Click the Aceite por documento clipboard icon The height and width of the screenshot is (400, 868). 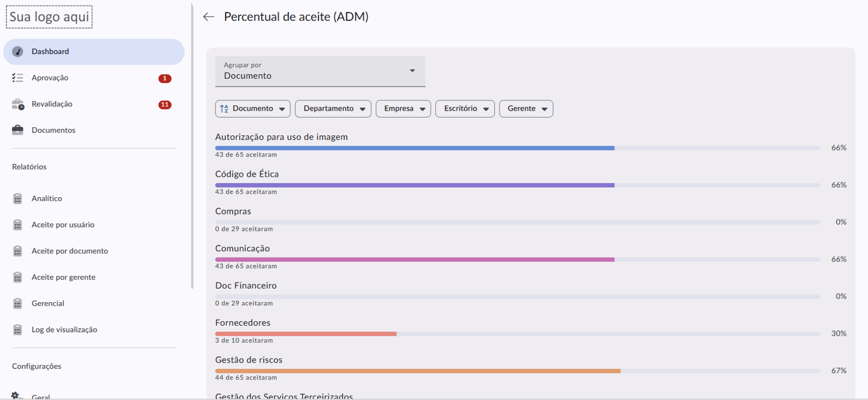click(18, 251)
